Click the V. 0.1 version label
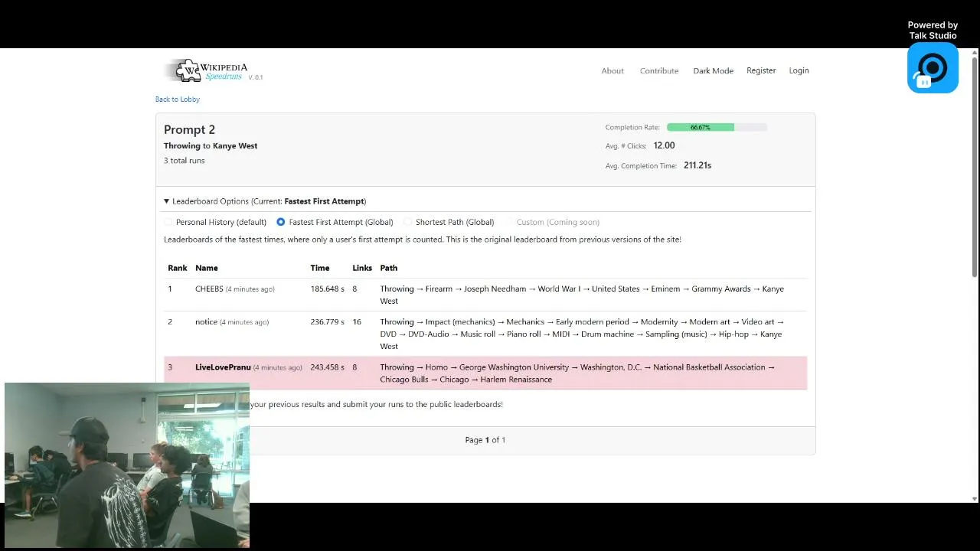 [x=256, y=77]
